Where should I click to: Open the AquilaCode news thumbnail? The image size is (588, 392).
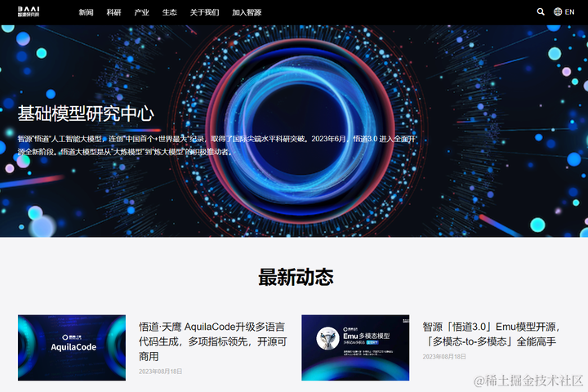pyautogui.click(x=72, y=347)
